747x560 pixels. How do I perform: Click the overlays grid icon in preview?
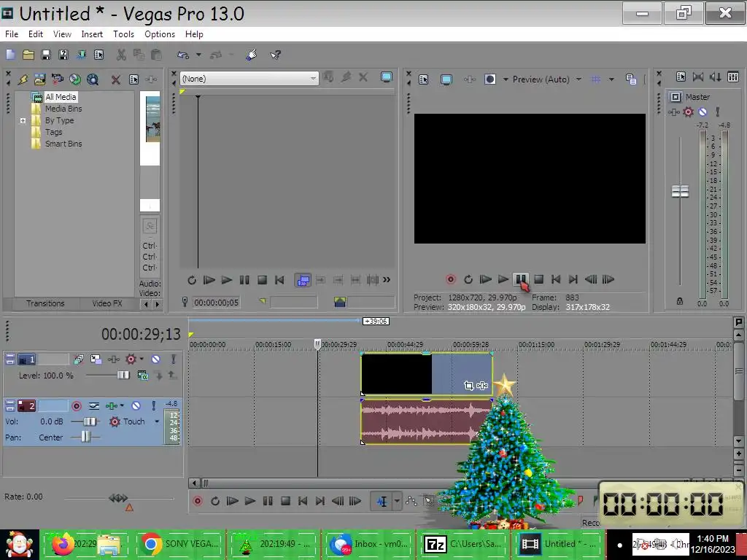[x=595, y=79]
